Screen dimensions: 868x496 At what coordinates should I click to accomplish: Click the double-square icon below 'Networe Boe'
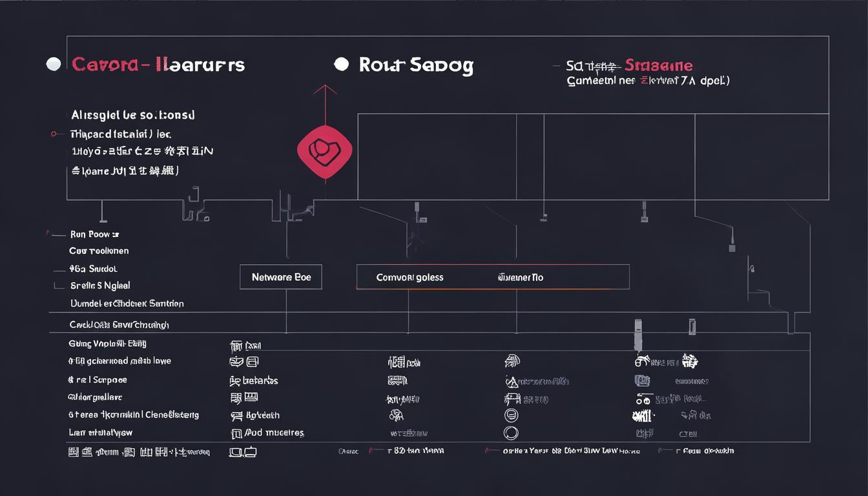click(x=244, y=362)
